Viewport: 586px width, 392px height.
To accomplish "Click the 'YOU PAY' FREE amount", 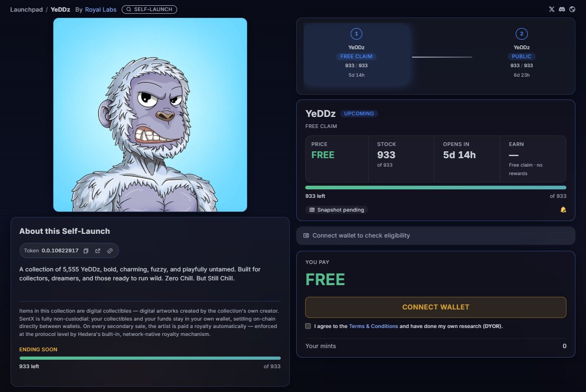I will [325, 279].
